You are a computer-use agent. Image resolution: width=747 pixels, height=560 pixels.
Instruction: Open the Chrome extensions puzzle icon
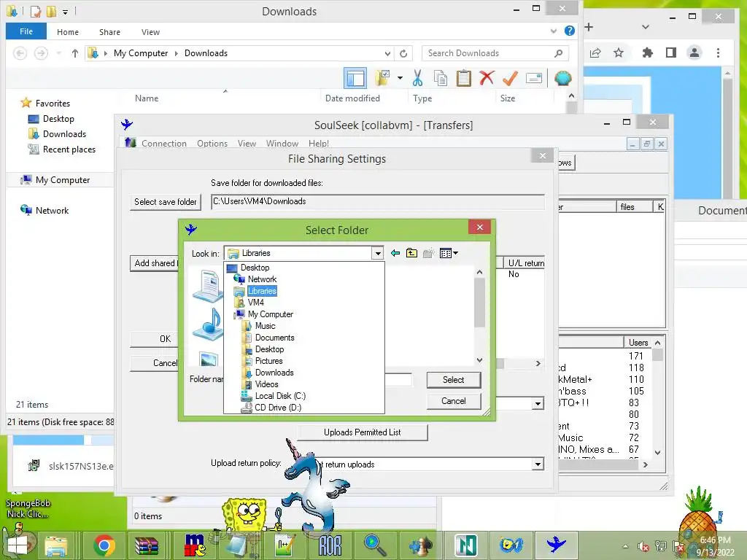[x=648, y=52]
